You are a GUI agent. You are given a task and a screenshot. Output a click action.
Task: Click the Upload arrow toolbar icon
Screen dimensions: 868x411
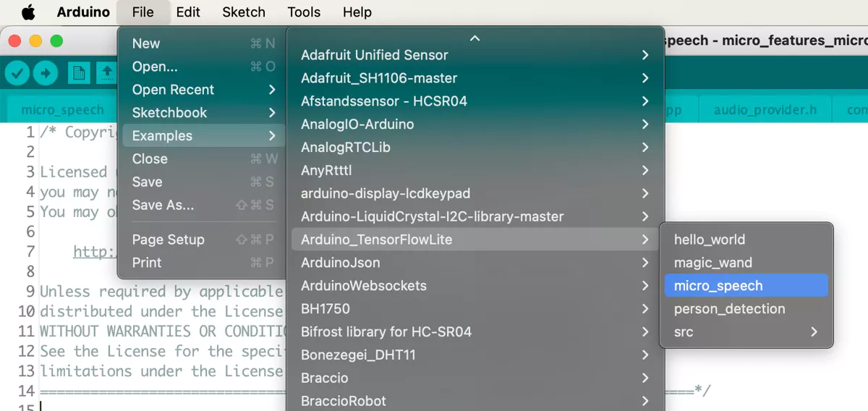pos(46,72)
